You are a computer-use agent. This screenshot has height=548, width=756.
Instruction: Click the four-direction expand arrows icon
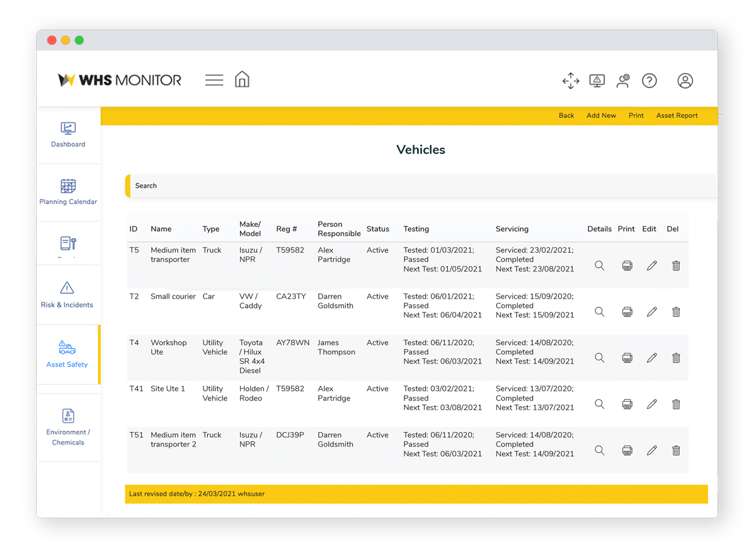pyautogui.click(x=571, y=81)
